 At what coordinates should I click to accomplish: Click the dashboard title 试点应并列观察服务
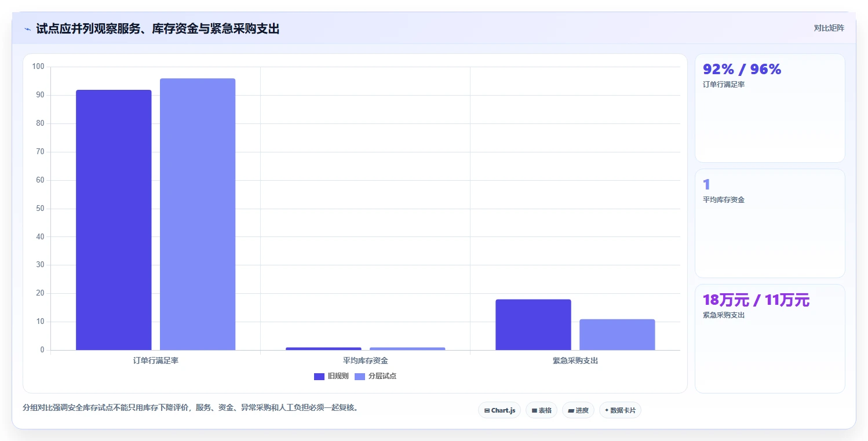coord(158,29)
